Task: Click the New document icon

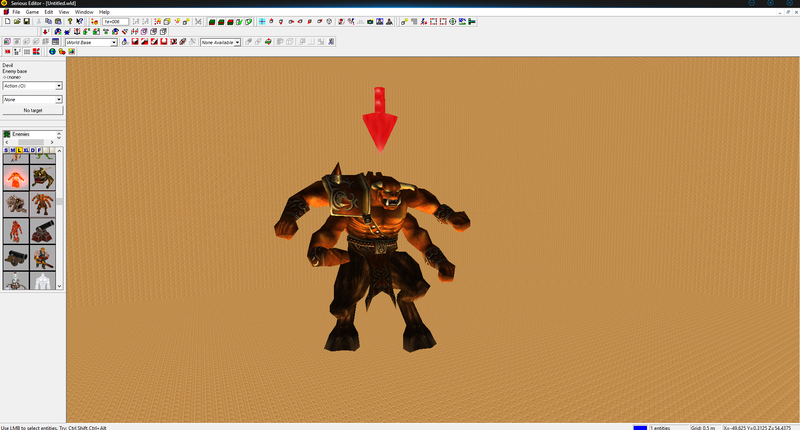Action: pos(8,21)
